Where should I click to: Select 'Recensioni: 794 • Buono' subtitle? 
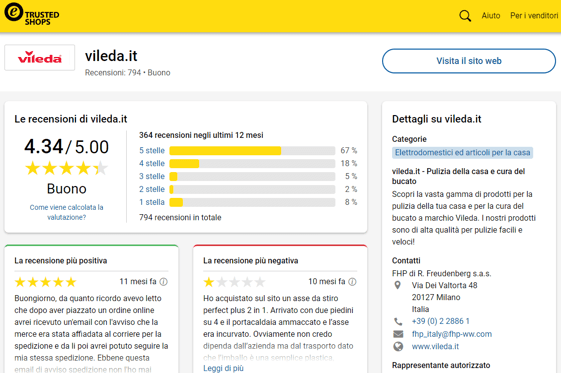pyautogui.click(x=127, y=73)
